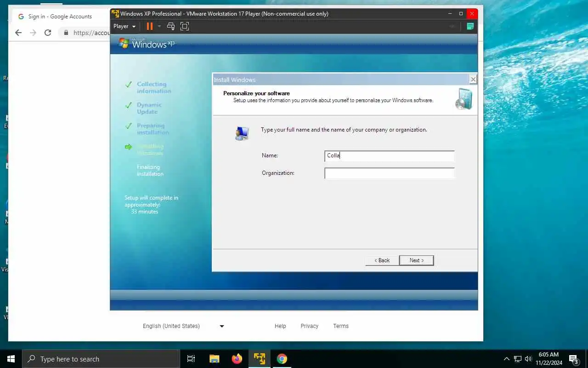Screen dimensions: 588x368
Task: Enter full screen mode in VMware Player
Action: [185, 26]
